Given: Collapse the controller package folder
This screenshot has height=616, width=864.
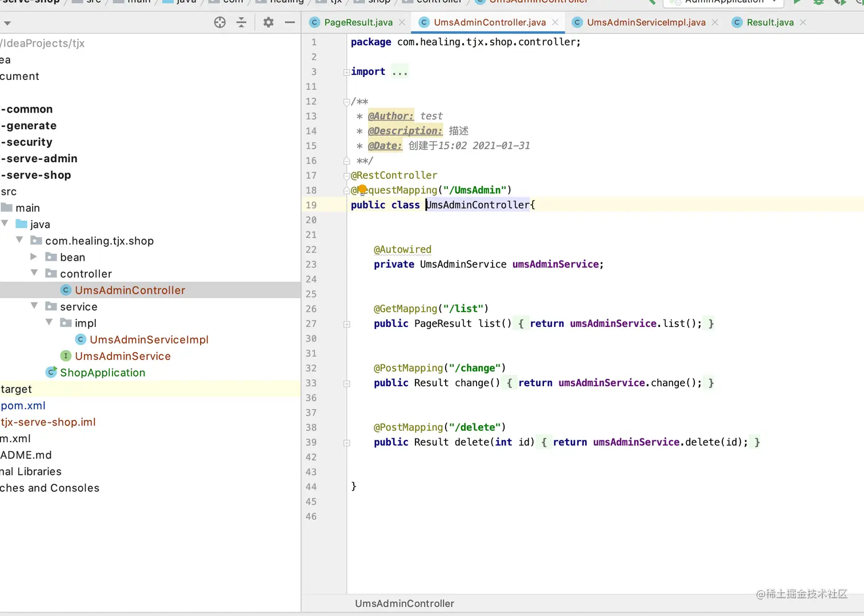Looking at the screenshot, I should point(34,273).
